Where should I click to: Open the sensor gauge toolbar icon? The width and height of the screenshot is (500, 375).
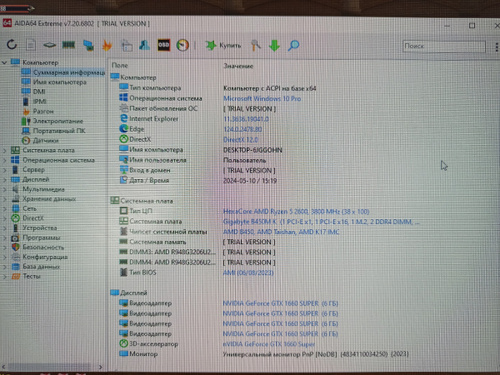183,45
